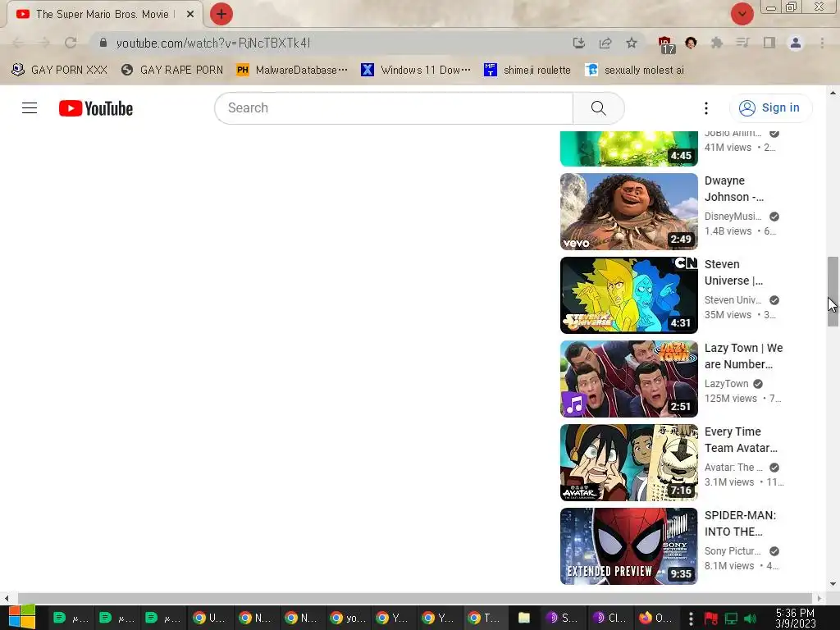
Task: Click scrollbar down arrow
Action: tap(833, 584)
